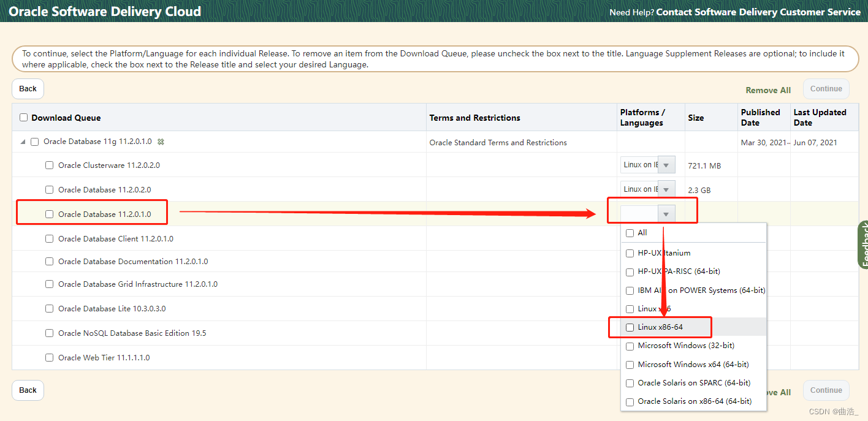Tick the Oracle Database Documentation 11.2.0.1.0 checkbox

coord(50,261)
